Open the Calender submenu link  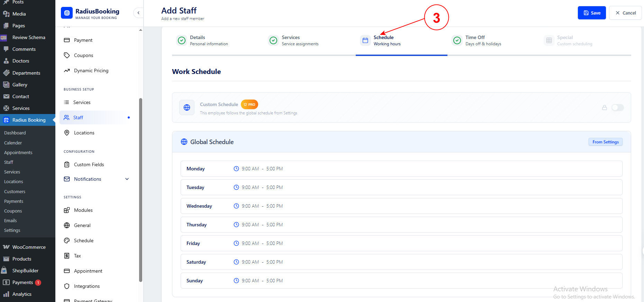[13, 143]
